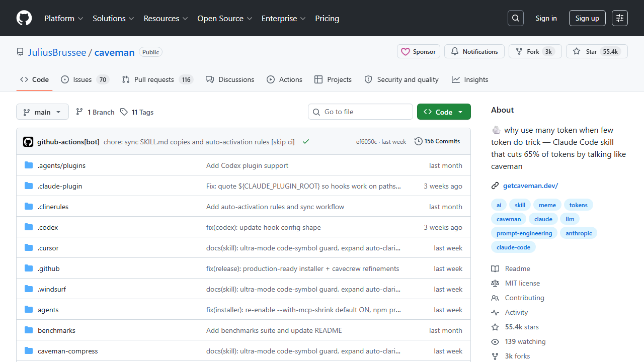The image size is (644, 362).
Task: Click the green commit status checkmark
Action: (x=305, y=142)
